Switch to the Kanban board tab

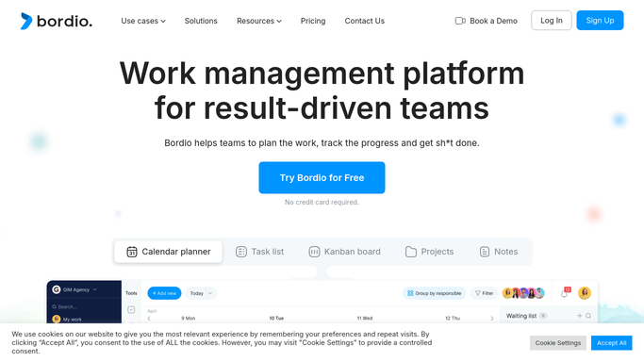tap(344, 252)
